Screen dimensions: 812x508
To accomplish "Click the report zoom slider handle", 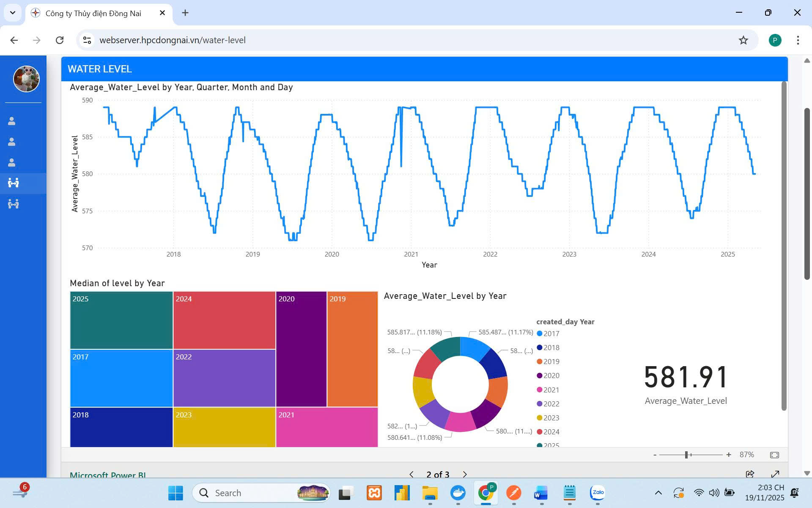I will pyautogui.click(x=686, y=455).
